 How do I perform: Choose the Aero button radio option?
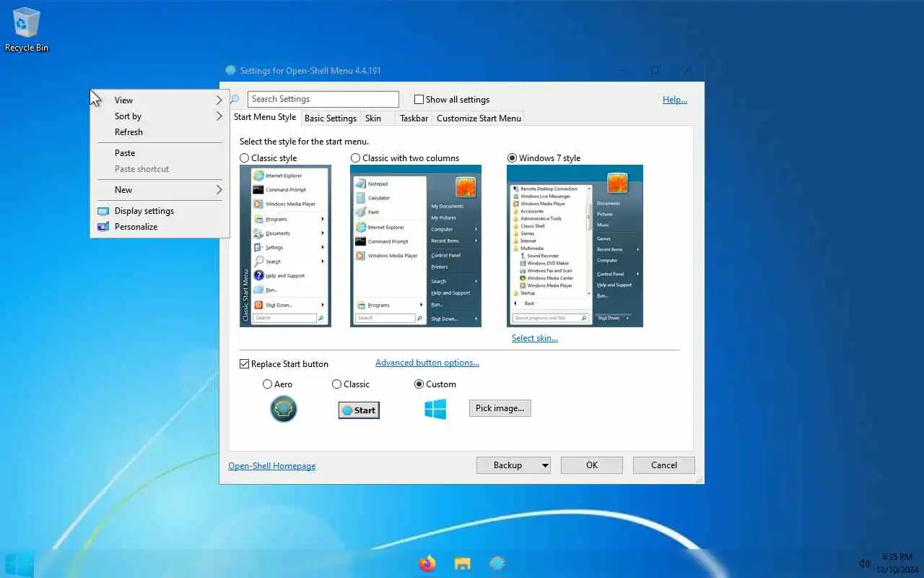(x=268, y=384)
